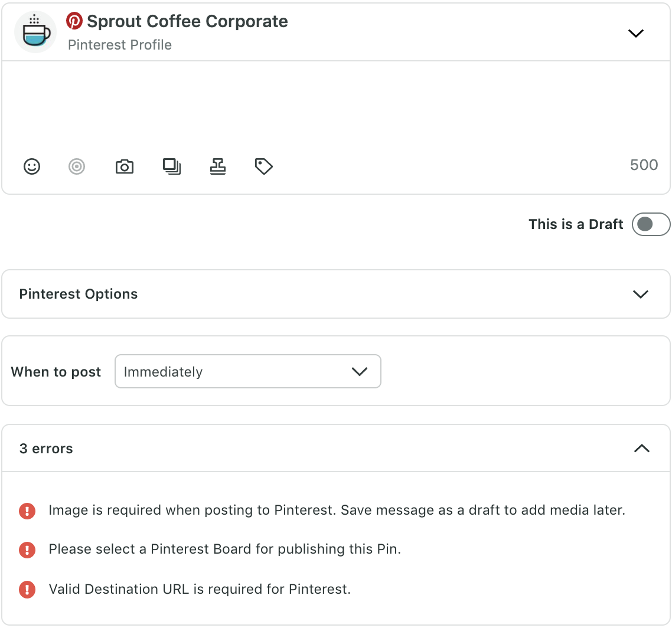The width and height of the screenshot is (672, 628).
Task: Collapse the 3 errors panel
Action: pyautogui.click(x=641, y=449)
